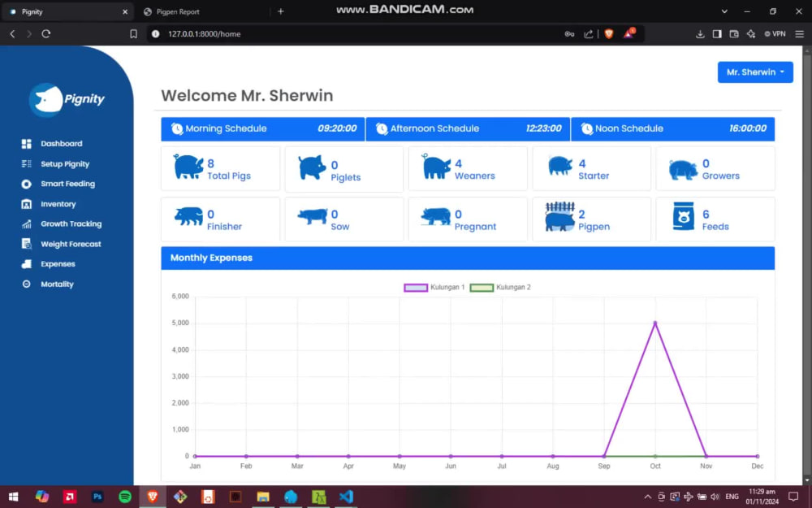Open a new browser tab

coord(281,11)
